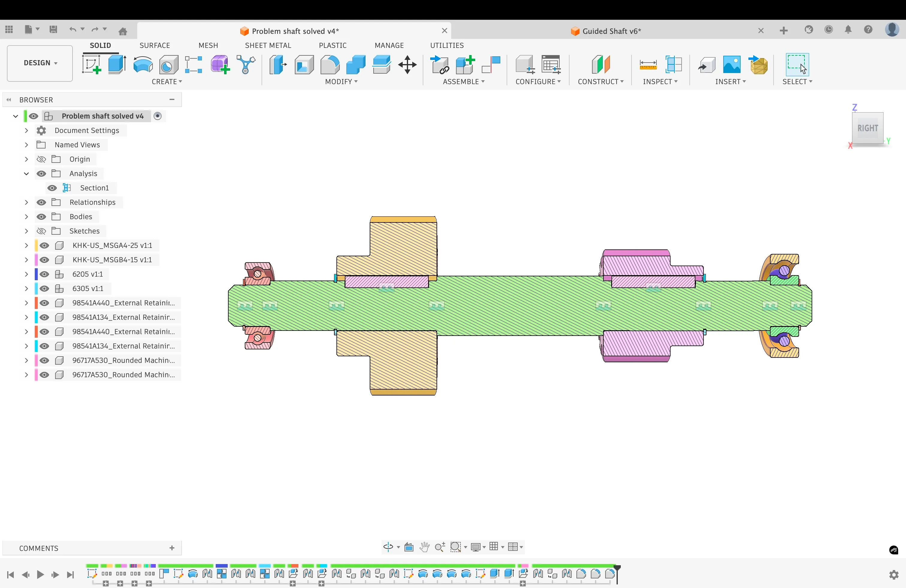906x588 pixels.
Task: Open the MODIFY dropdown menu
Action: click(341, 82)
